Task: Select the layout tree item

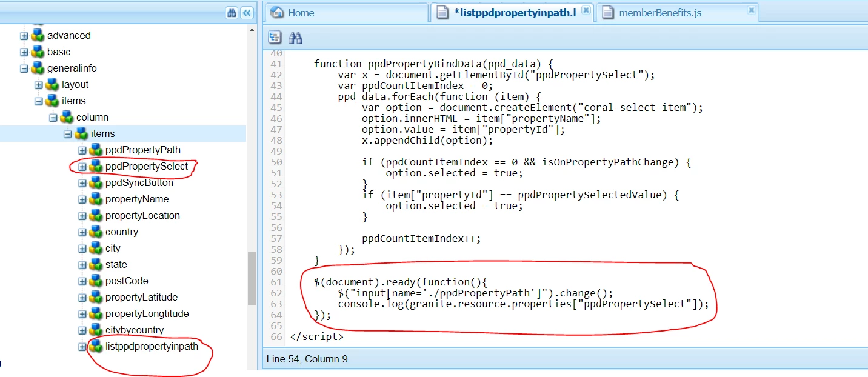Action: [x=75, y=84]
